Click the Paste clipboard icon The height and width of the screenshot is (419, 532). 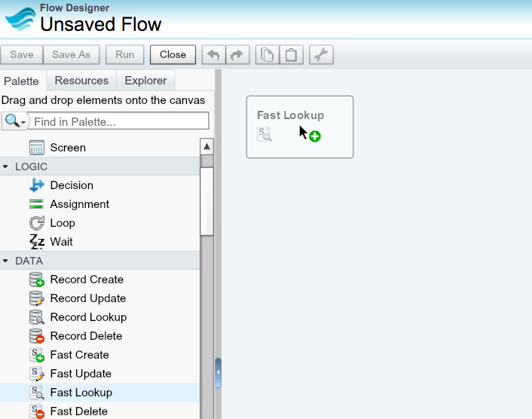point(290,55)
